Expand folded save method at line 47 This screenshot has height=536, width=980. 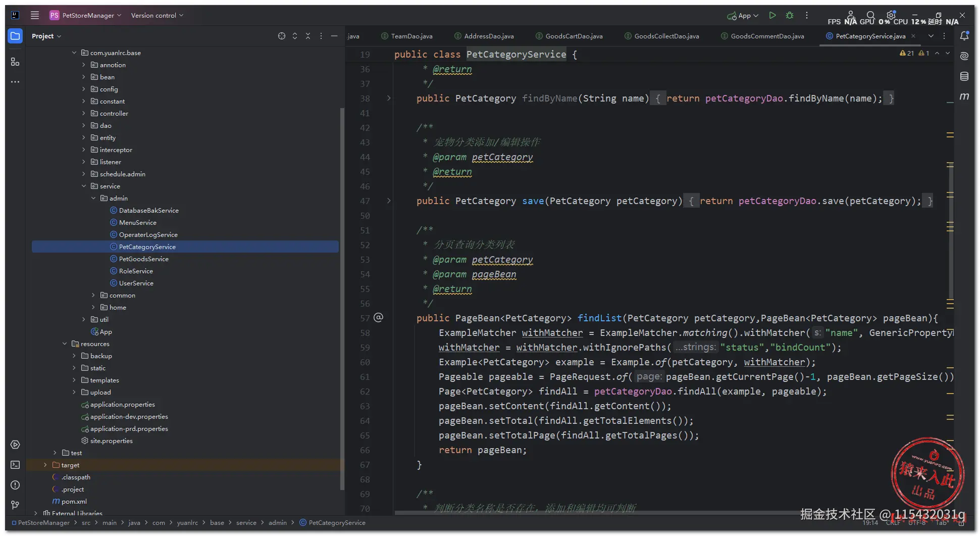pyautogui.click(x=389, y=201)
